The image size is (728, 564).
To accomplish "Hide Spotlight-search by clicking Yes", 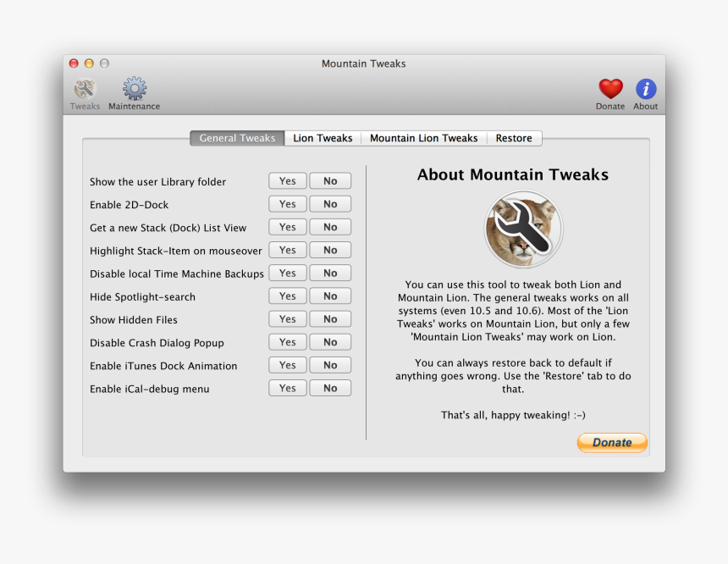I will pyautogui.click(x=287, y=295).
